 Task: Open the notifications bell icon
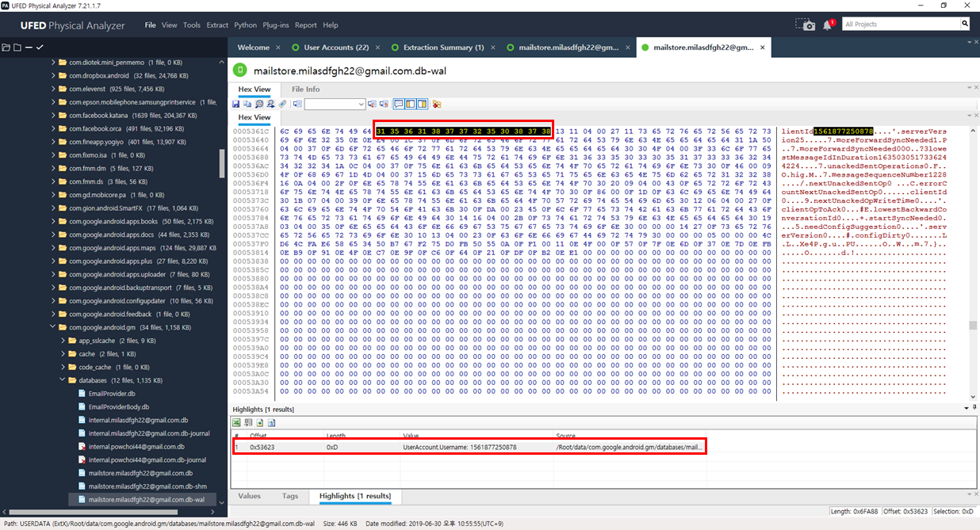click(828, 25)
